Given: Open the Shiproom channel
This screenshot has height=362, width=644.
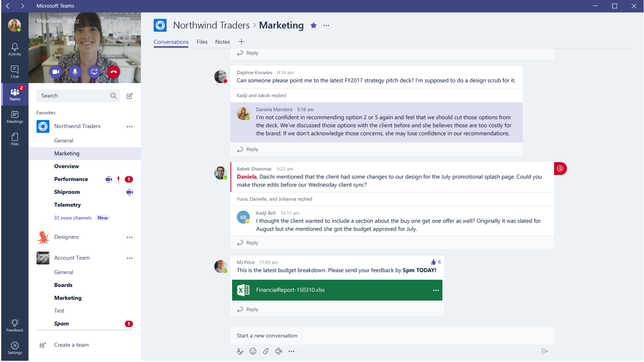Looking at the screenshot, I should pyautogui.click(x=67, y=192).
